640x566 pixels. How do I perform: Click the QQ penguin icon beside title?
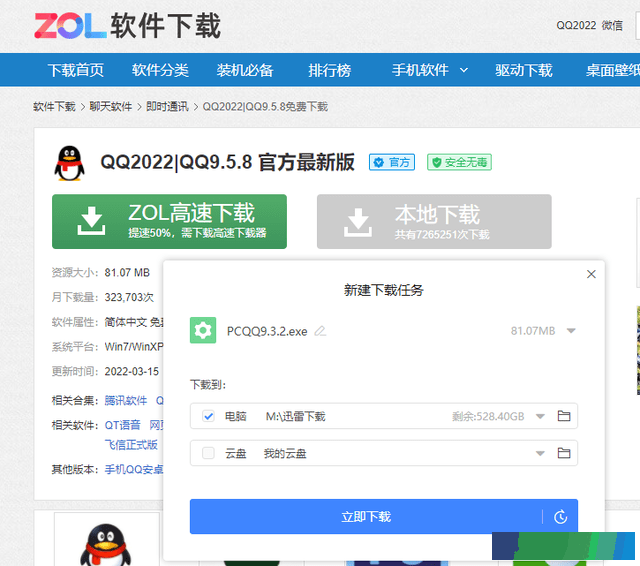tap(69, 163)
